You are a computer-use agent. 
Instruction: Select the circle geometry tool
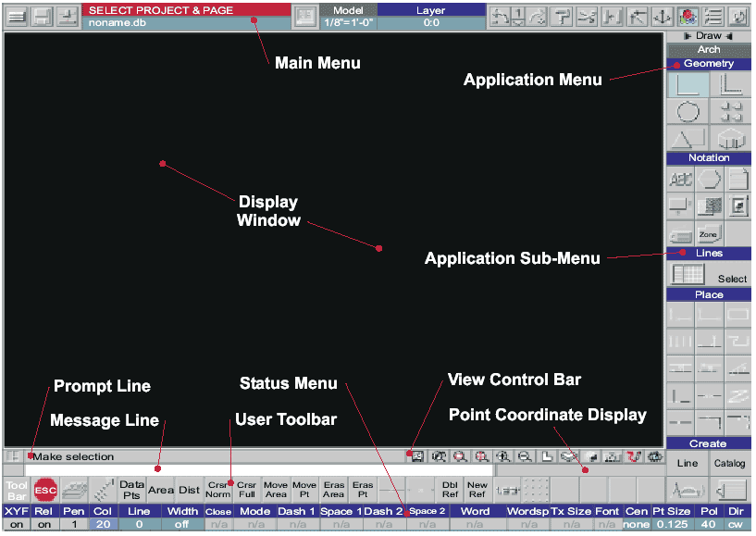(x=688, y=112)
